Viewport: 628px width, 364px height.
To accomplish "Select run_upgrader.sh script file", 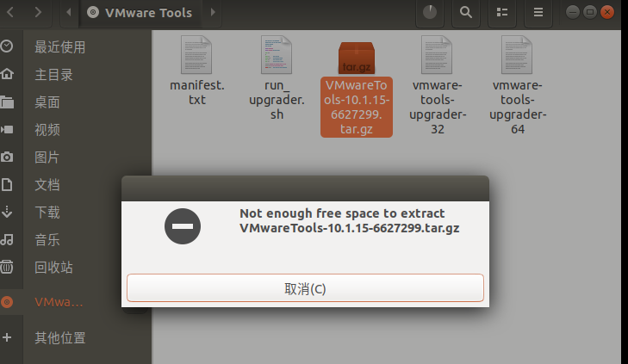I will [277, 79].
